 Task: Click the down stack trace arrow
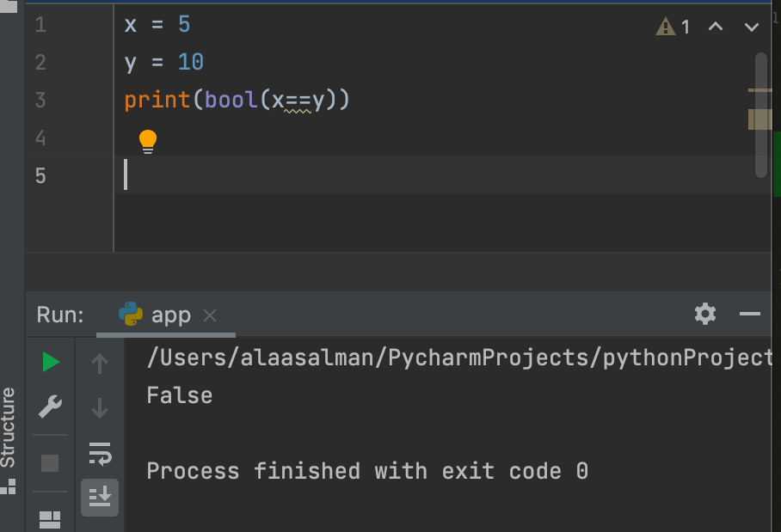tap(100, 407)
